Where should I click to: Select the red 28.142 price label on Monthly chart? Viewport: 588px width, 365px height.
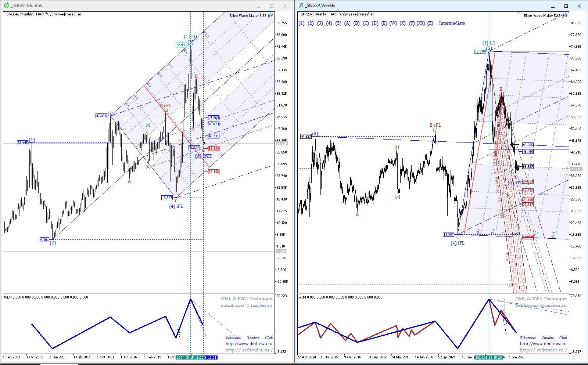[214, 172]
